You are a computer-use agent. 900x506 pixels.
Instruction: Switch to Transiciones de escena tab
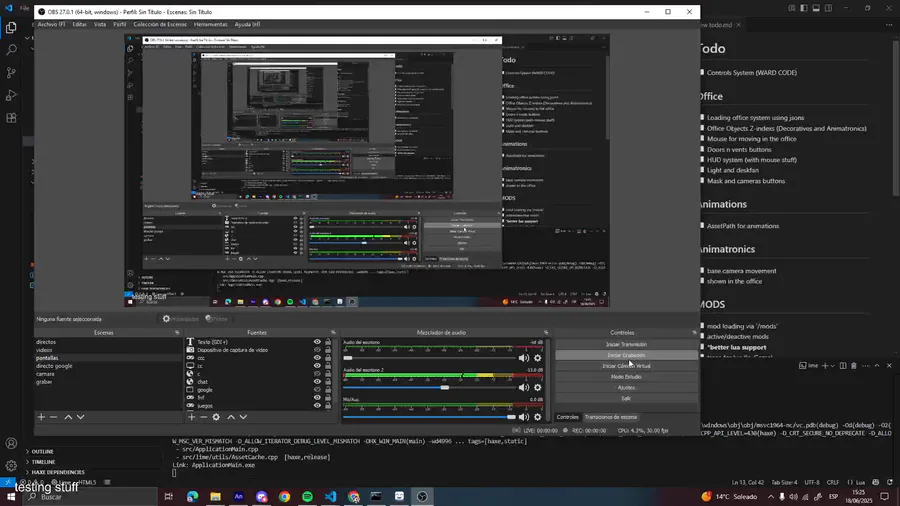click(x=611, y=418)
